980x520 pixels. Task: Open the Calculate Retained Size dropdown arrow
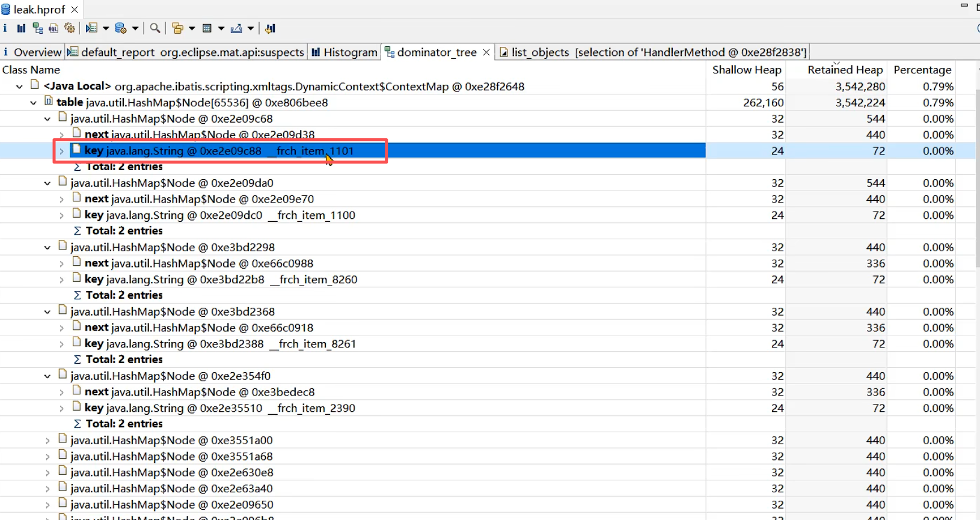[x=221, y=28]
